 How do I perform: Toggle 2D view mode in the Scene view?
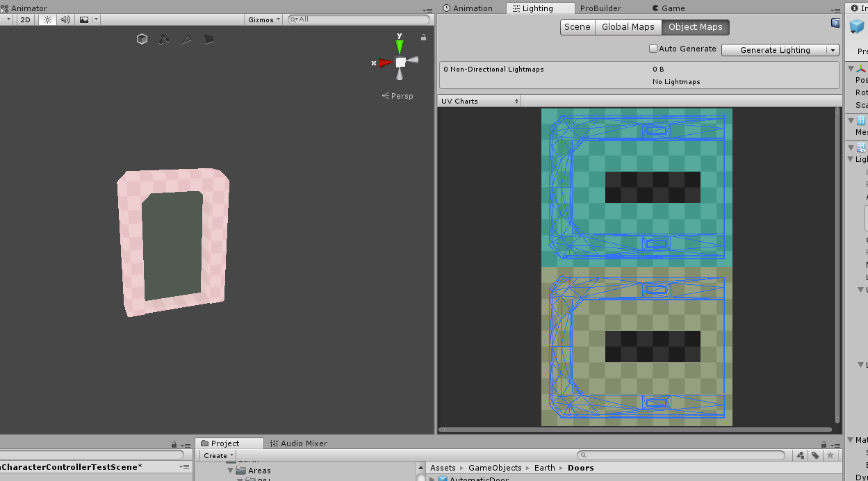click(x=25, y=19)
